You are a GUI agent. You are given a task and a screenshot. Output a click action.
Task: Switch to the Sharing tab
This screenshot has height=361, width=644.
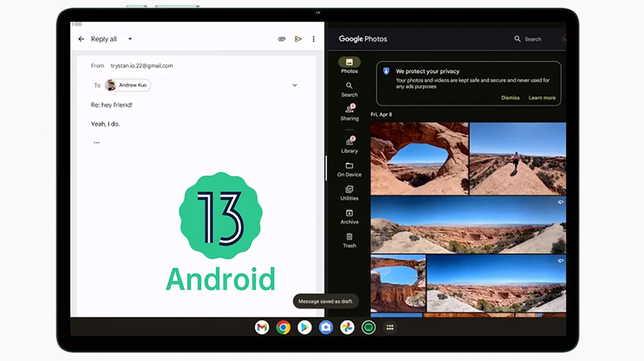click(349, 113)
